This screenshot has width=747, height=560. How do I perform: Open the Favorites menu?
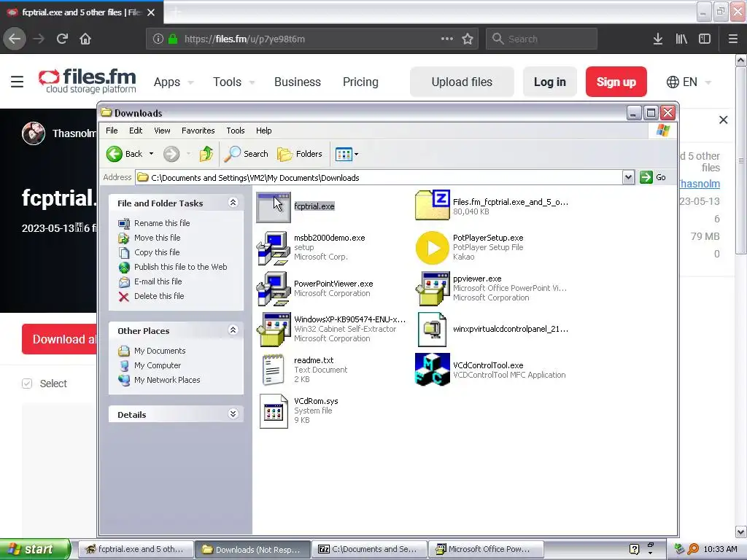pos(198,131)
